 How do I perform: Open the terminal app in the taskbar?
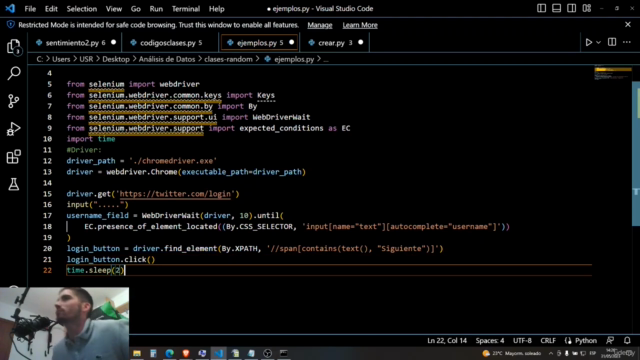click(284, 353)
